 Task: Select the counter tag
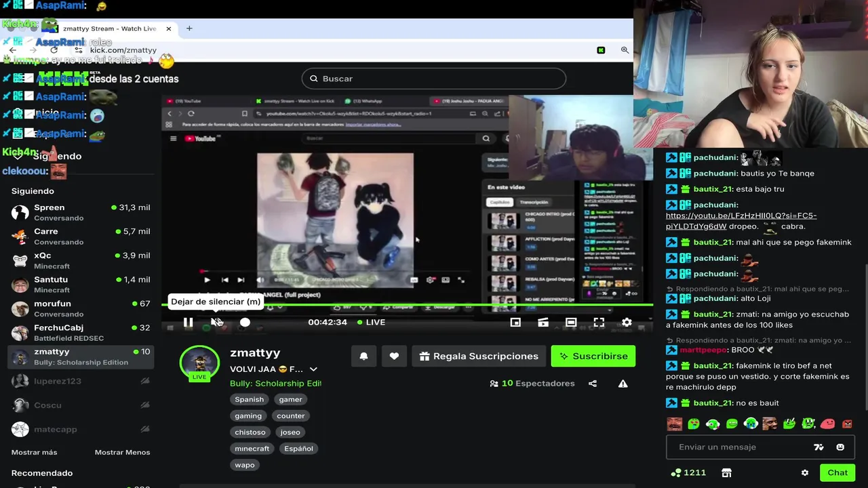pos(291,416)
